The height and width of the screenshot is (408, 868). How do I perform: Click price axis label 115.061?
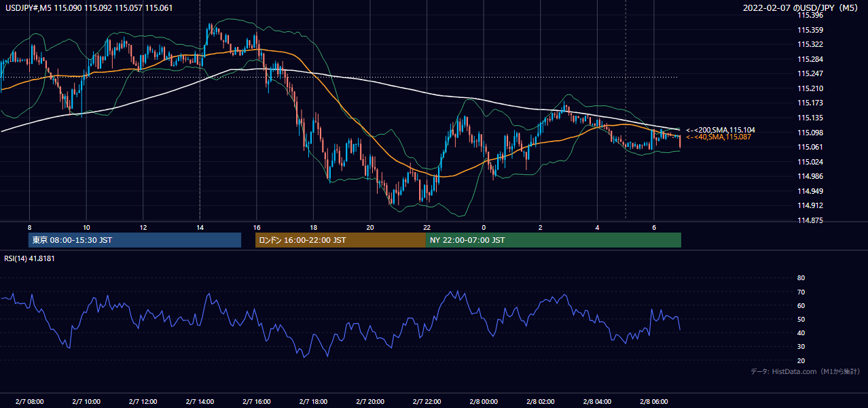(810, 147)
